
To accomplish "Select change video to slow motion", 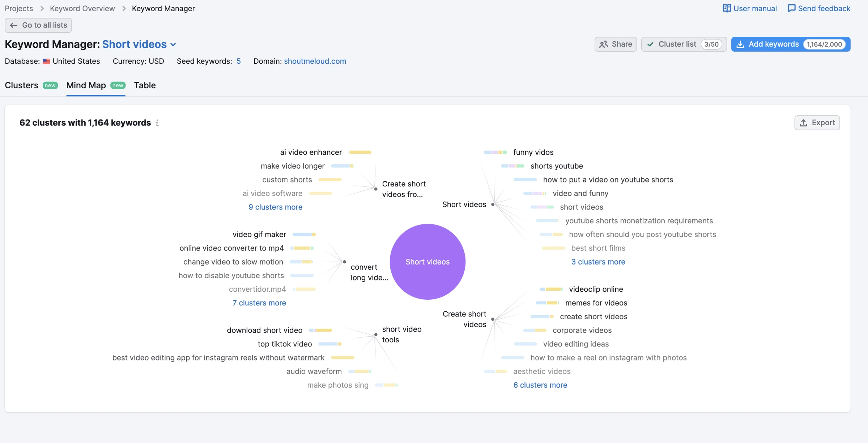I will 233,262.
